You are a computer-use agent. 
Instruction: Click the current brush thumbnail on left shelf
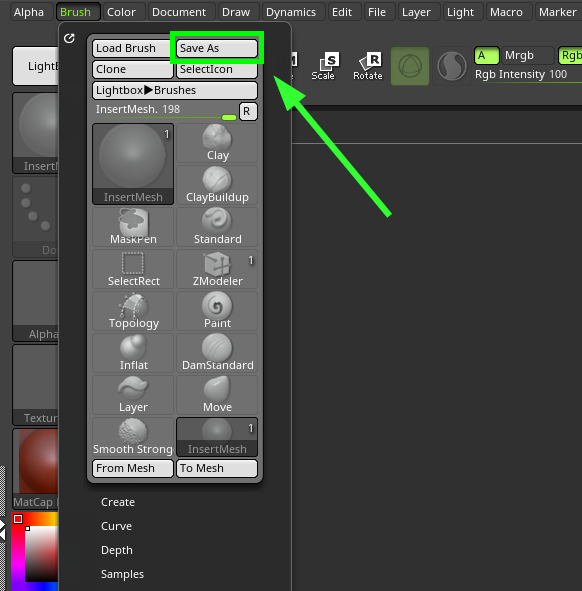36,133
